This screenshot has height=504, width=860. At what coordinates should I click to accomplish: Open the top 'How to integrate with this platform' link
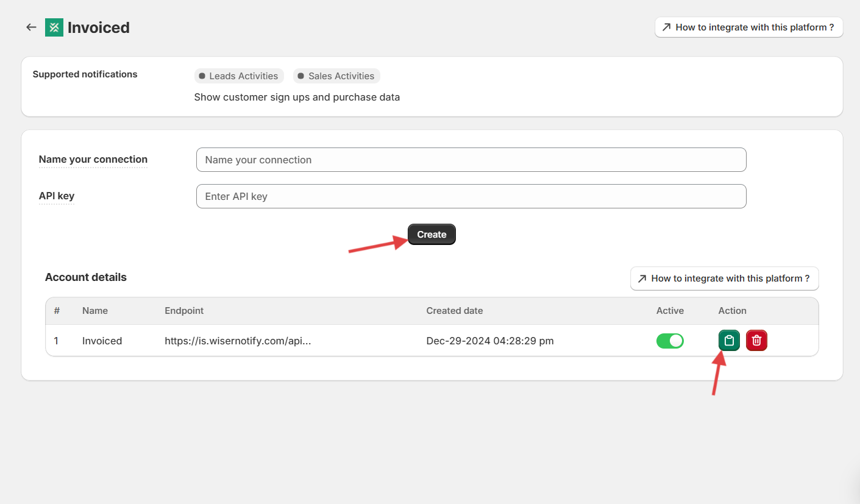[748, 27]
